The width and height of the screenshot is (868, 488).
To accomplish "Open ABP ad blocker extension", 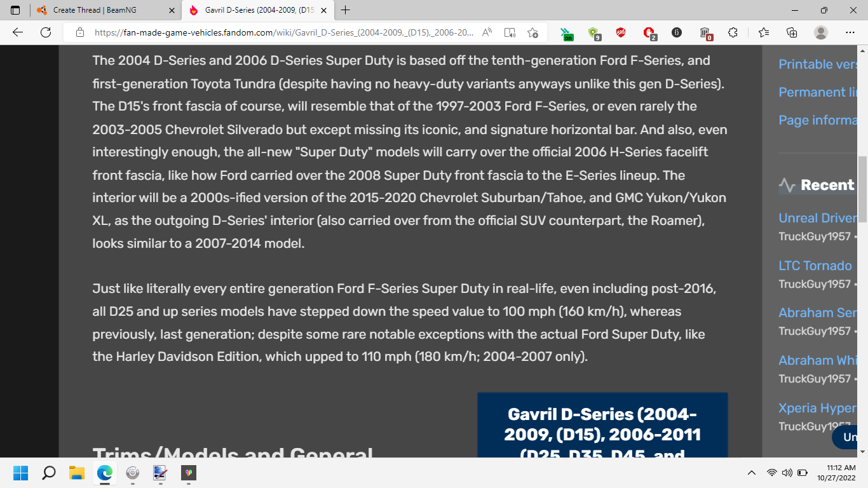I will [621, 32].
